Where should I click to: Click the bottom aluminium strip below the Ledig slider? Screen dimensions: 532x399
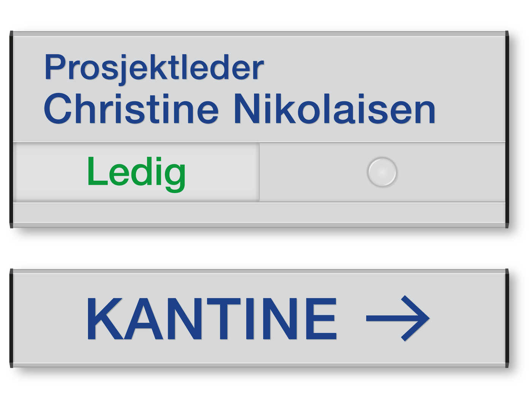tap(259, 212)
